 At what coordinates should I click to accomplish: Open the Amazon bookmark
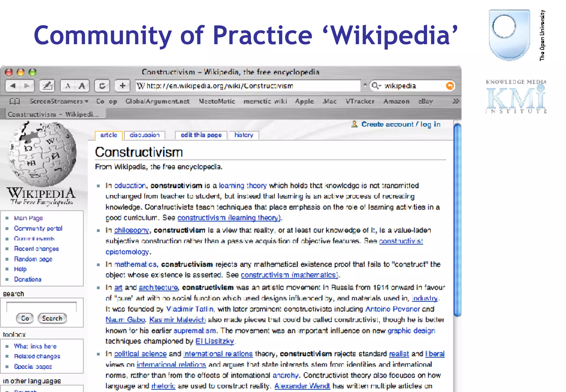tap(396, 101)
